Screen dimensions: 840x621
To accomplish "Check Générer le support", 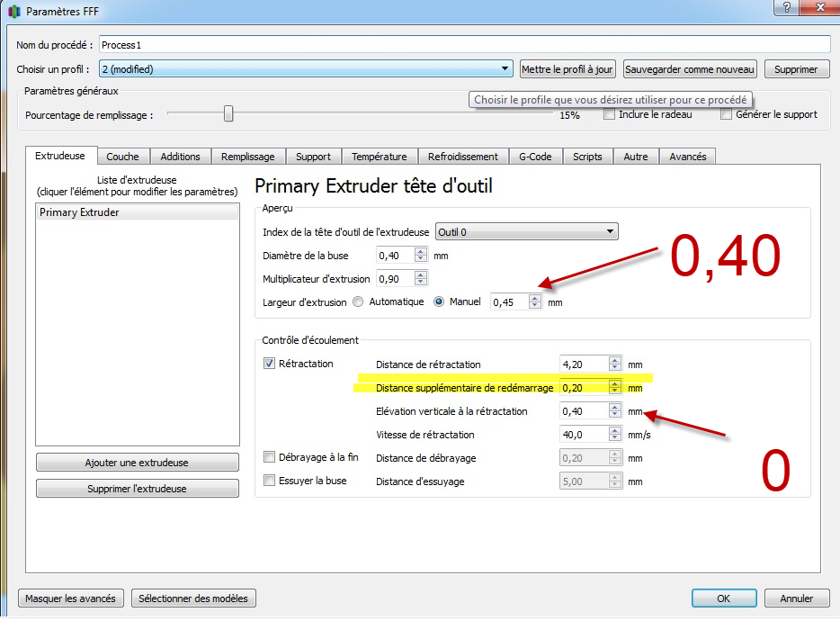I will pyautogui.click(x=726, y=114).
